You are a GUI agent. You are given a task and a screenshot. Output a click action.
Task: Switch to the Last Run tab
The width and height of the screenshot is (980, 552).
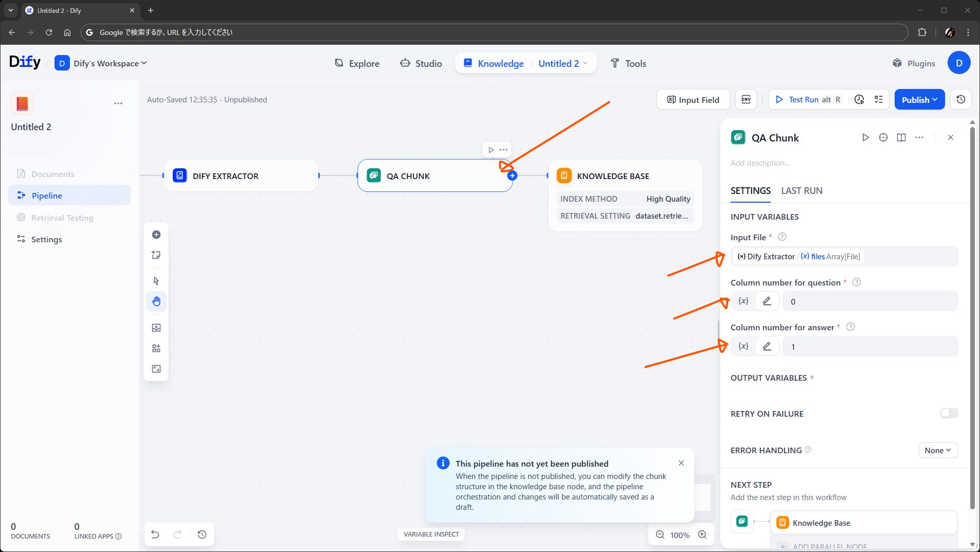(802, 191)
